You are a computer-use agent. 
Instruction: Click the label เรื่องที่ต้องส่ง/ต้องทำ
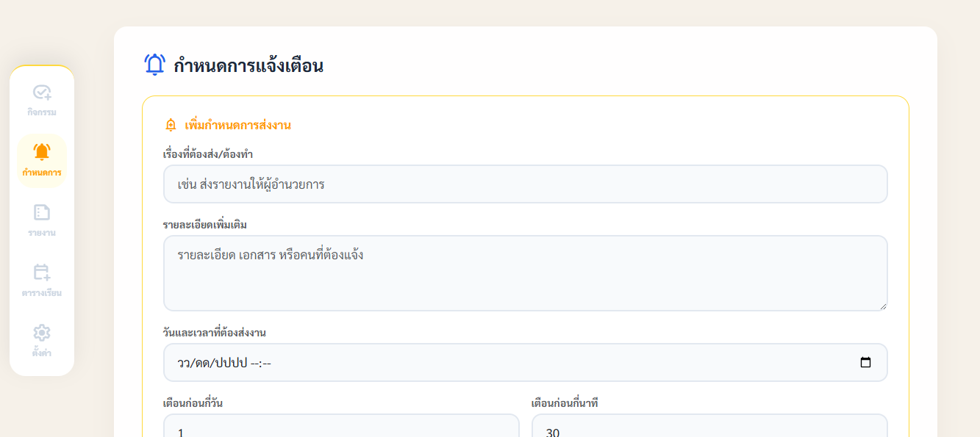pos(208,154)
